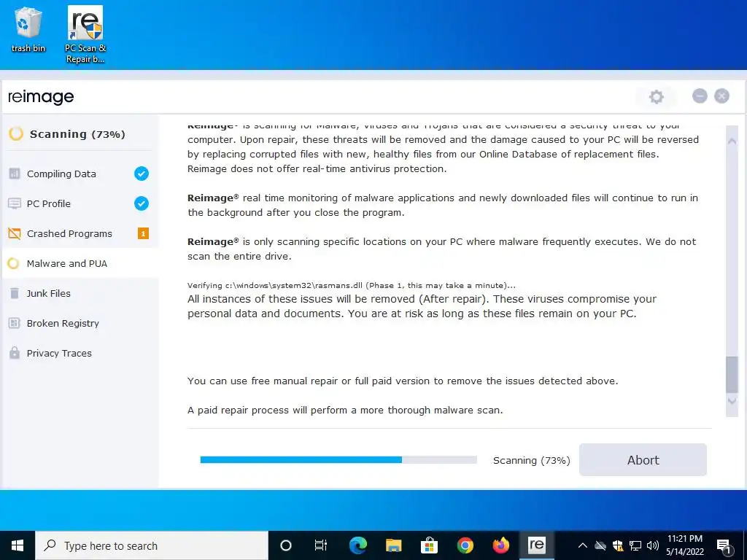Launch Microsoft Edge from taskbar
747x560 pixels.
[x=357, y=545]
